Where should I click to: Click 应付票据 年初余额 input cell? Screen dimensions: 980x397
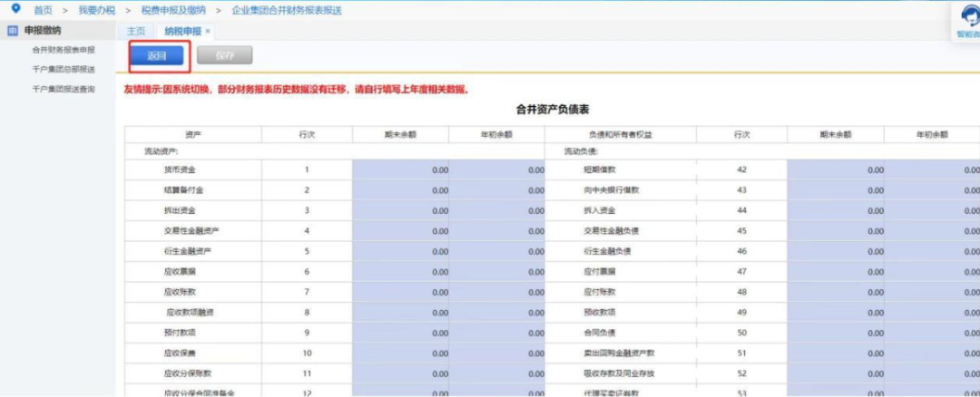pyautogui.click(x=933, y=271)
